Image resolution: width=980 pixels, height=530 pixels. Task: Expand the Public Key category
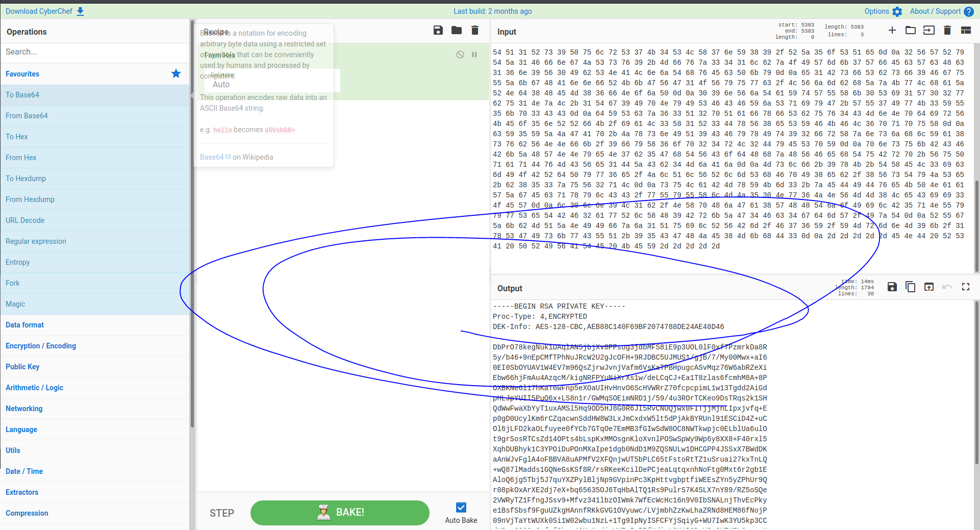(95, 367)
